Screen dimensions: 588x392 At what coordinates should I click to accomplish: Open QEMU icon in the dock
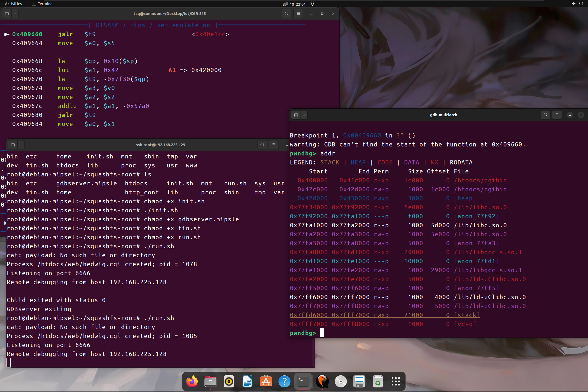pyautogui.click(x=322, y=381)
